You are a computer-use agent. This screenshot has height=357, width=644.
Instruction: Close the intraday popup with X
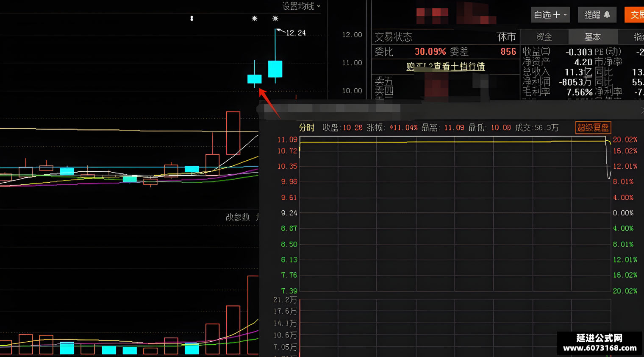pyautogui.click(x=642, y=110)
